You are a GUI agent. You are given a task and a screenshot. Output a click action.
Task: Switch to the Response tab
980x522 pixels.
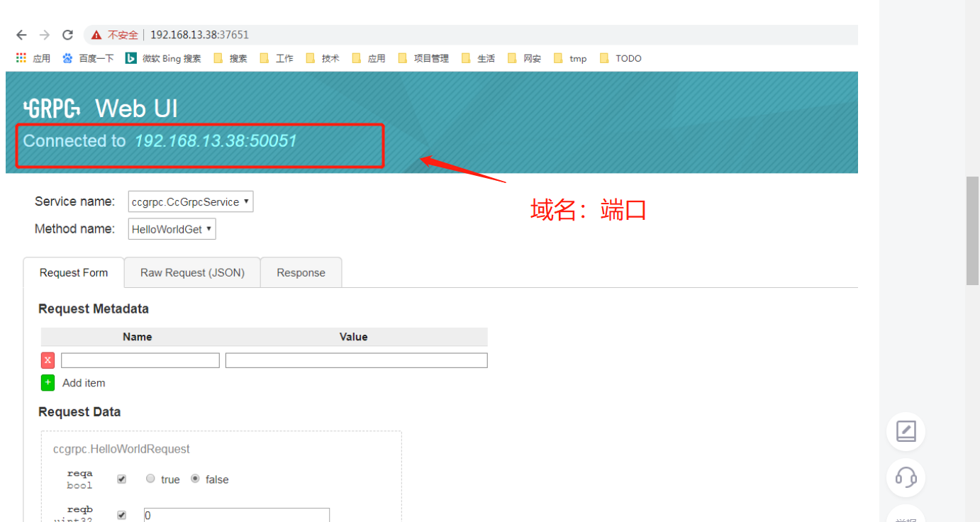(x=301, y=272)
